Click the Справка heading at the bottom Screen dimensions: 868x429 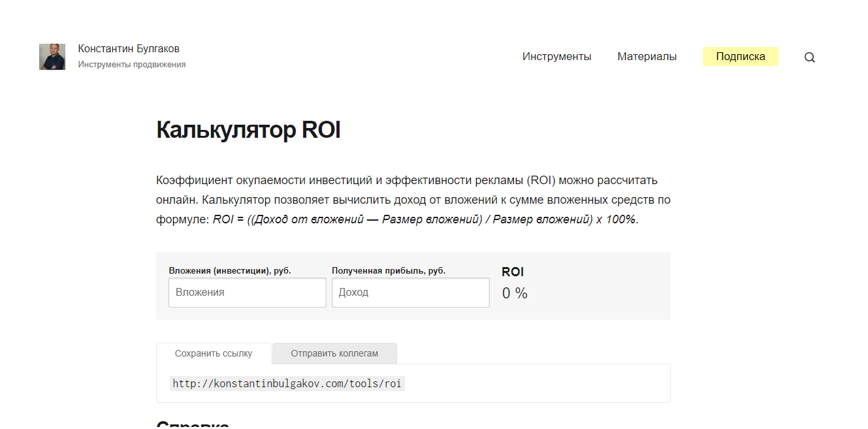pos(193,424)
